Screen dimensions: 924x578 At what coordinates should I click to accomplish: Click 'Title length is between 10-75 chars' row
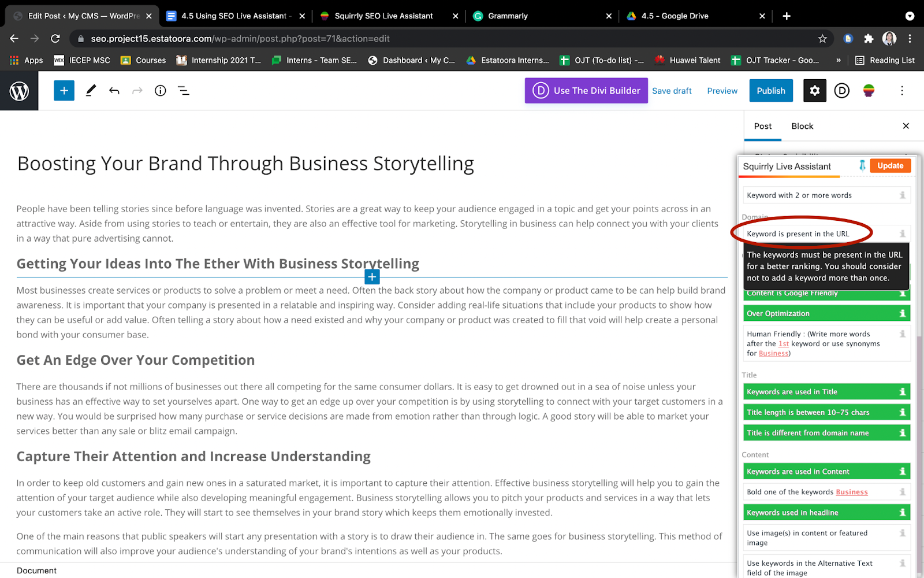point(826,412)
